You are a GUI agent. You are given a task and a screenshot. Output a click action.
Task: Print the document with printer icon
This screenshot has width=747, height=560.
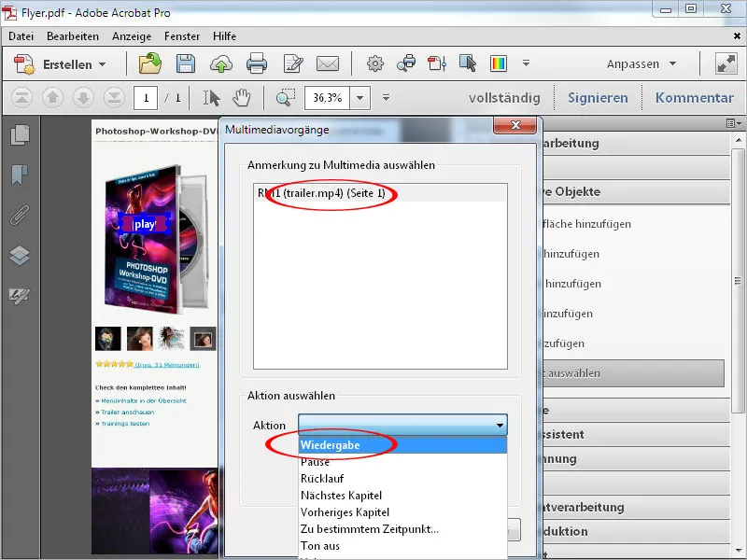click(256, 63)
